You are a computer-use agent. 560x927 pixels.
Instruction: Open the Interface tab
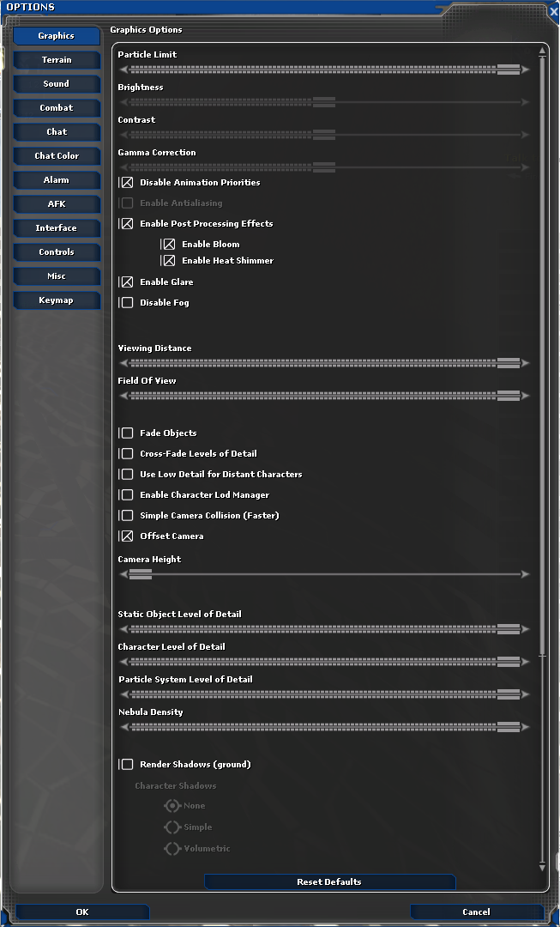(56, 228)
